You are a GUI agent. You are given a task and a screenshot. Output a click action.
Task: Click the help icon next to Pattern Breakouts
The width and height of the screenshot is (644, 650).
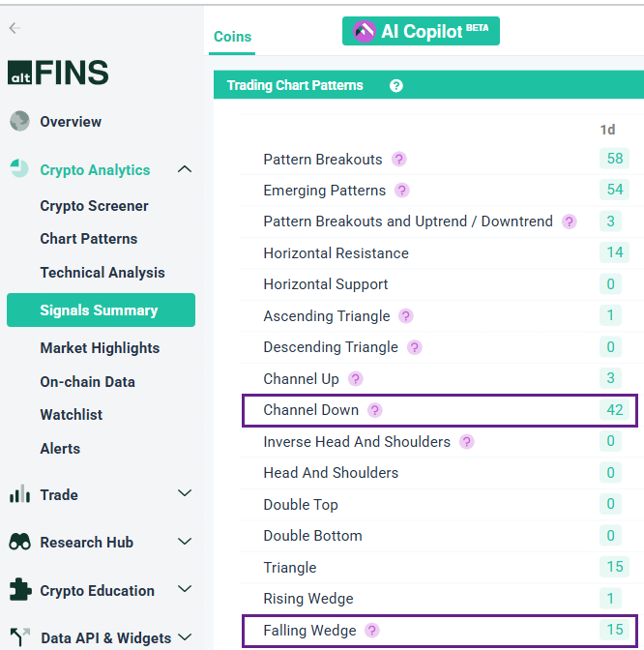pos(398,160)
